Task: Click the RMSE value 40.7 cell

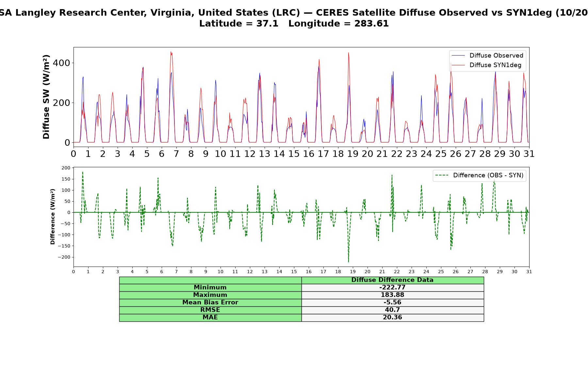Action: (393, 310)
